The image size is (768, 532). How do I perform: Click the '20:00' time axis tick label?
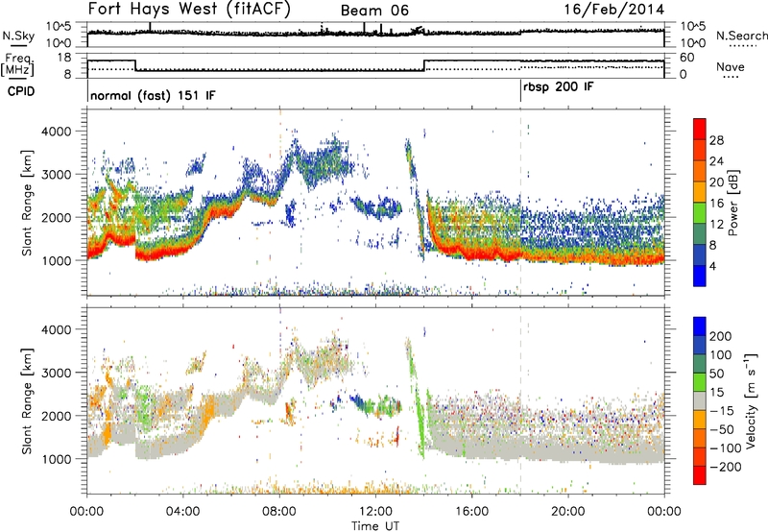tap(567, 512)
